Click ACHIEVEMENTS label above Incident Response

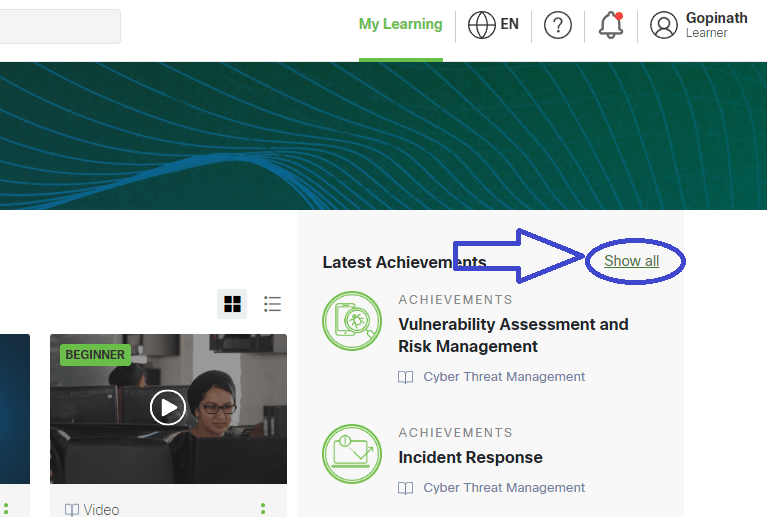[x=455, y=432]
